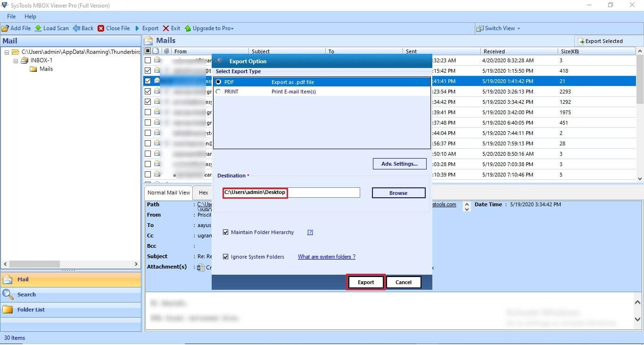Click the Close File toolbar icon
The height and width of the screenshot is (345, 644).
click(x=101, y=28)
